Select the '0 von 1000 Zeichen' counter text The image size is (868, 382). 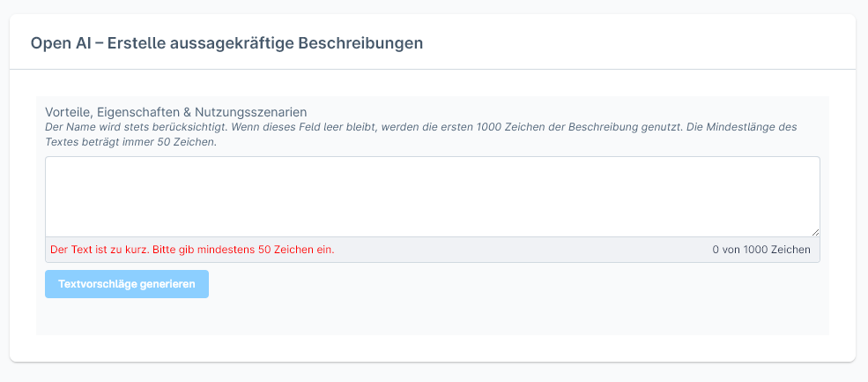761,250
